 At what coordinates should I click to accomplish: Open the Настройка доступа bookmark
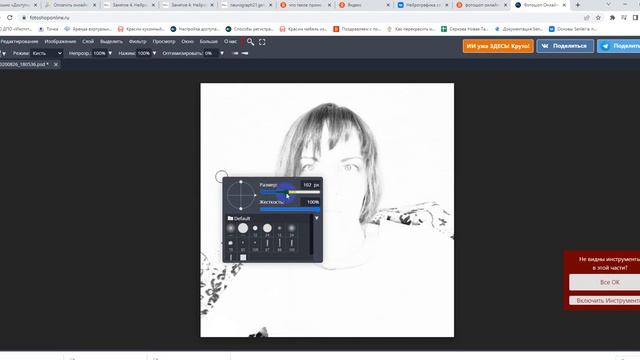[x=195, y=29]
